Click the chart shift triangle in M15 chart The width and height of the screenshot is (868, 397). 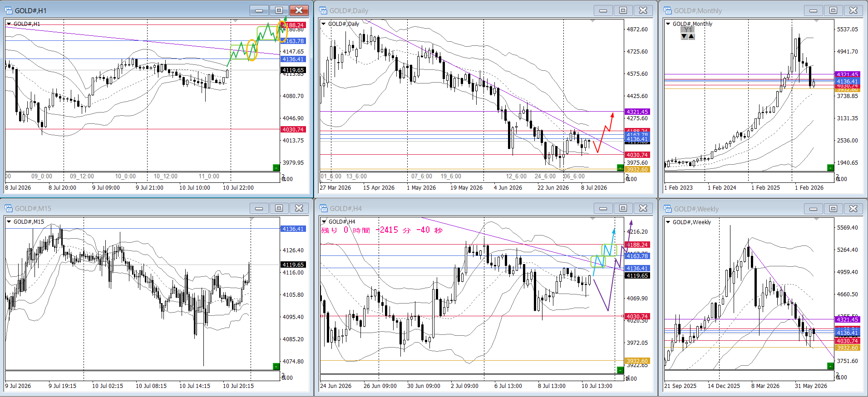point(252,219)
